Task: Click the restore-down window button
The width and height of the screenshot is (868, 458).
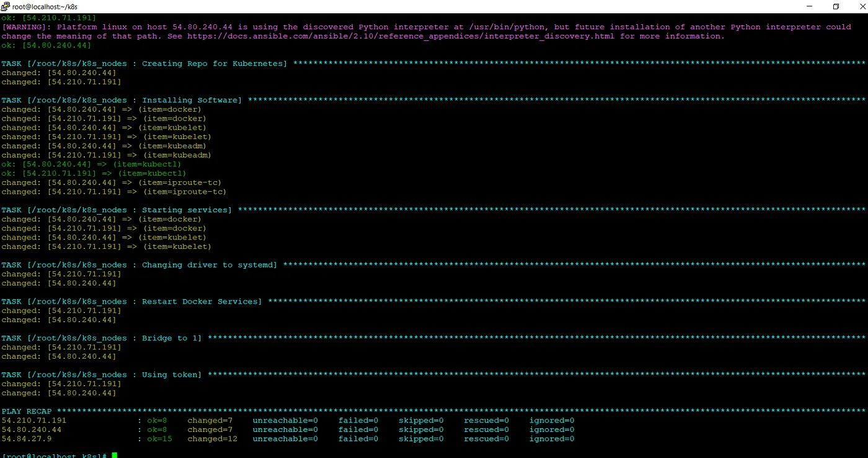Action: click(836, 6)
